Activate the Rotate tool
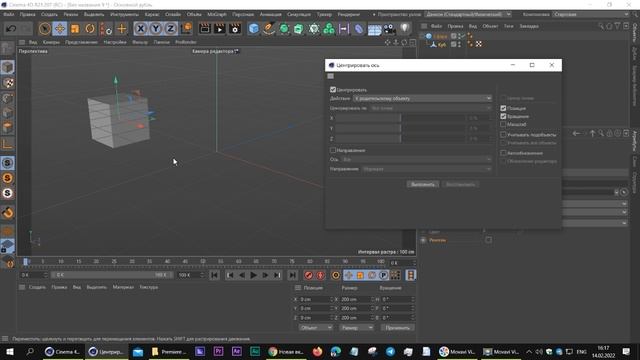 90,29
